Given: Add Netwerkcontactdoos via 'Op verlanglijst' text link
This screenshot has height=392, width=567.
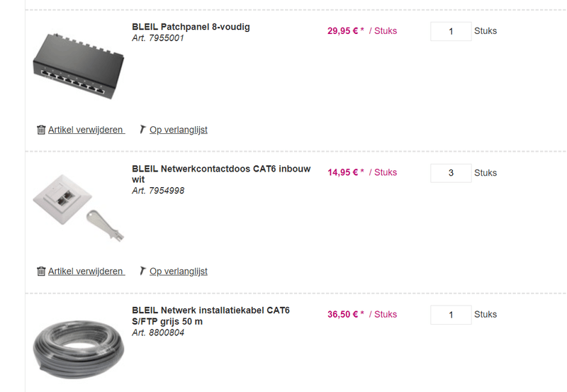Looking at the screenshot, I should (178, 271).
